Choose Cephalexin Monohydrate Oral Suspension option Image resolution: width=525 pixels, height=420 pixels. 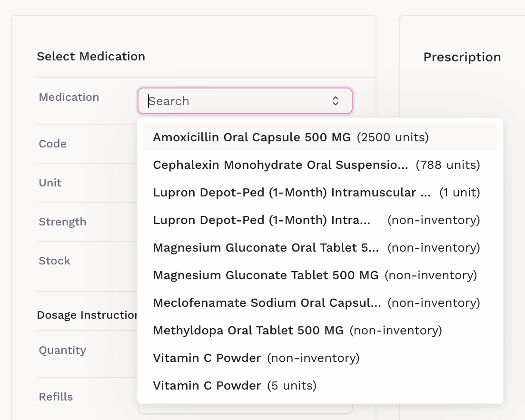point(316,165)
